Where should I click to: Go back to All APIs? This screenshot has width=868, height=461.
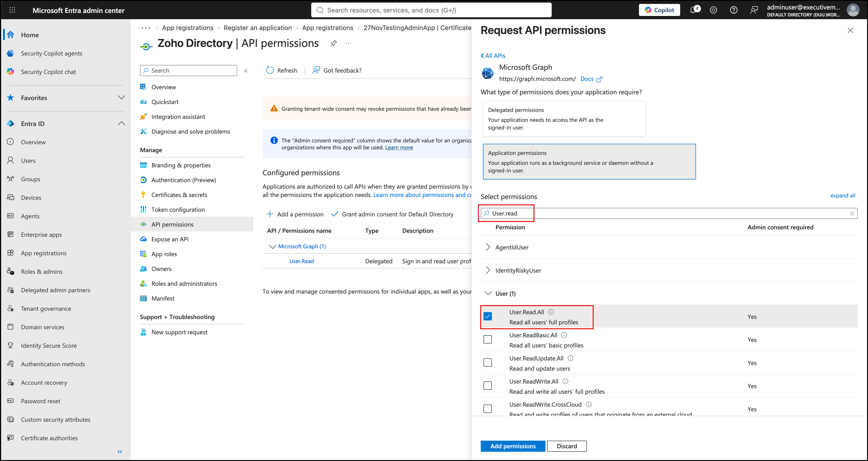pos(493,56)
